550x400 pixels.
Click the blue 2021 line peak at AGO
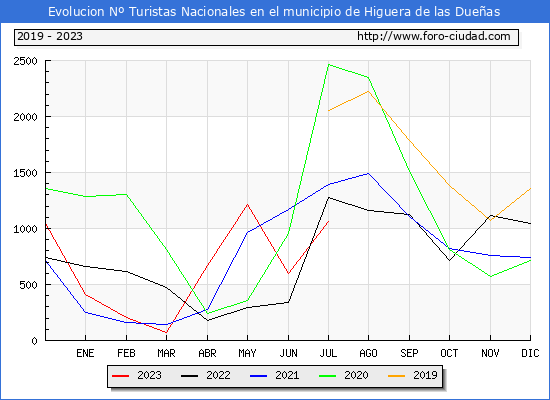click(368, 173)
